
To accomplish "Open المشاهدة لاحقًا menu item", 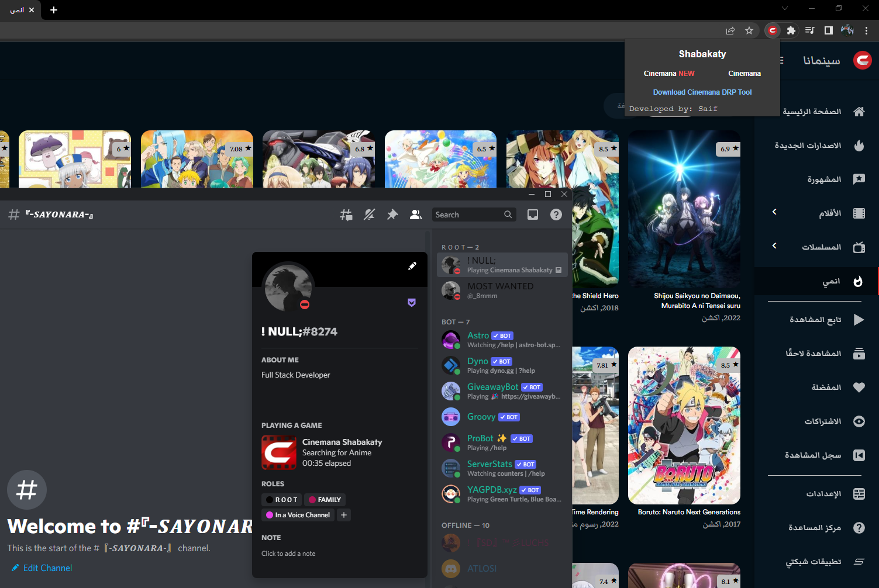I will click(x=816, y=354).
